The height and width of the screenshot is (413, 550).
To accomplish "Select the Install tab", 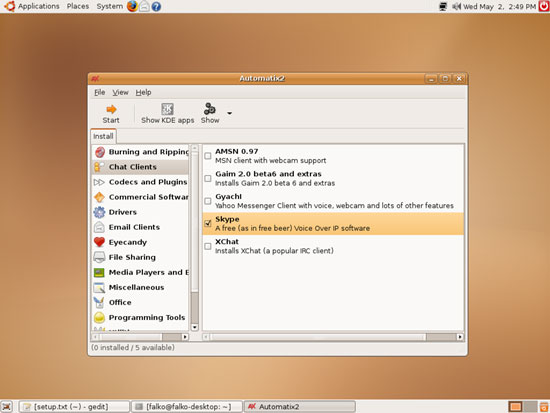I will coord(103,136).
